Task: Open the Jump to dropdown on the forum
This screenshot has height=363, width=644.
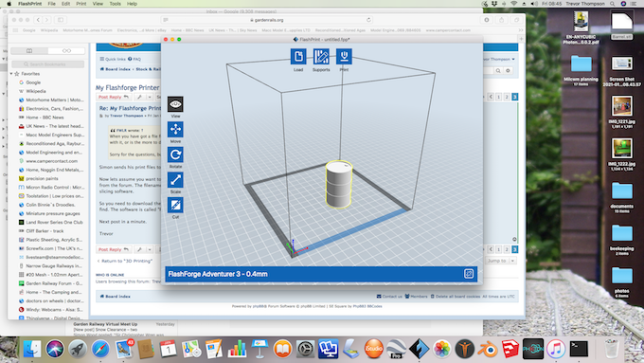Action: (x=501, y=261)
